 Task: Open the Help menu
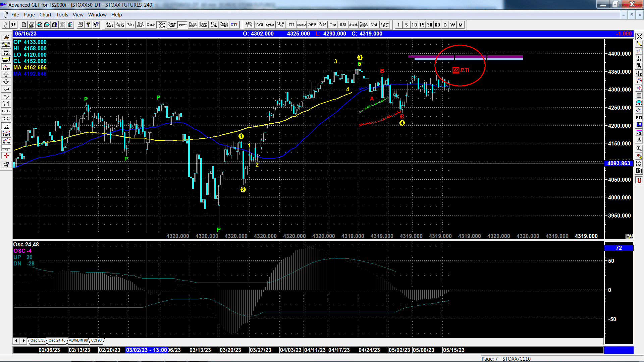click(x=117, y=15)
